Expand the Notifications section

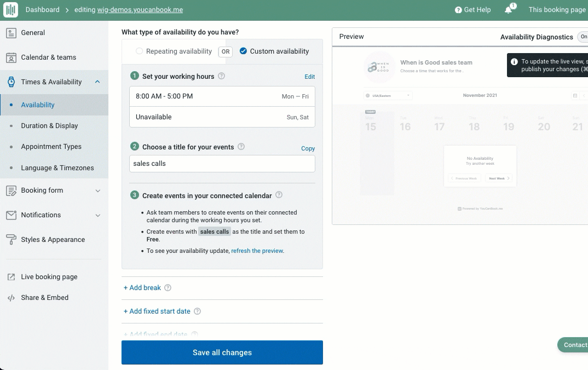tap(98, 215)
